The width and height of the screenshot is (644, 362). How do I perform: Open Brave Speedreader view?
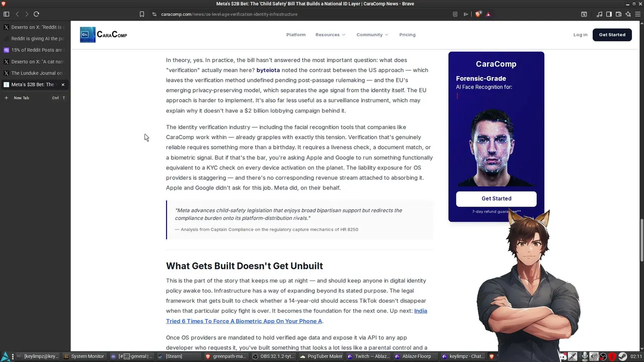tap(455, 14)
